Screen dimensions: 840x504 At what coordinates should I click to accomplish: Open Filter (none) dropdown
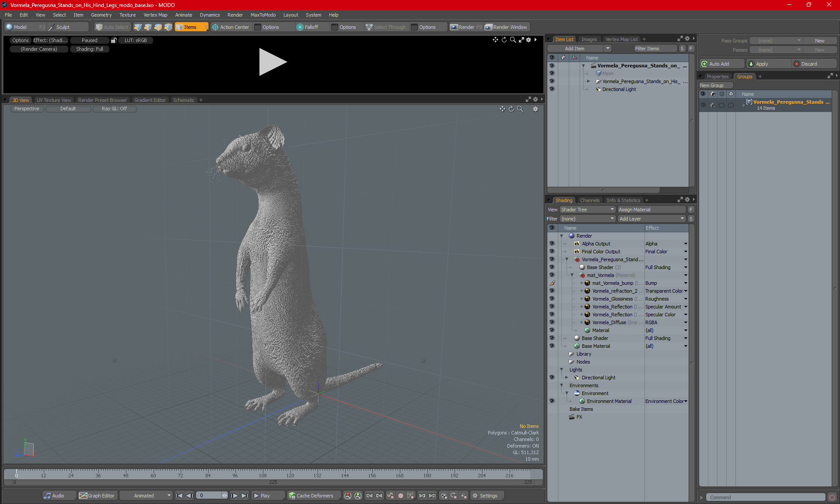click(x=588, y=219)
